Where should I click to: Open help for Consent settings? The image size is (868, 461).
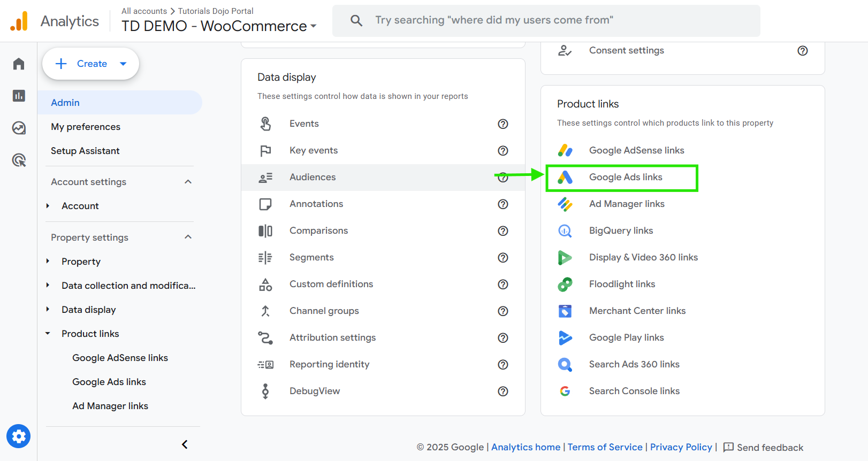803,50
